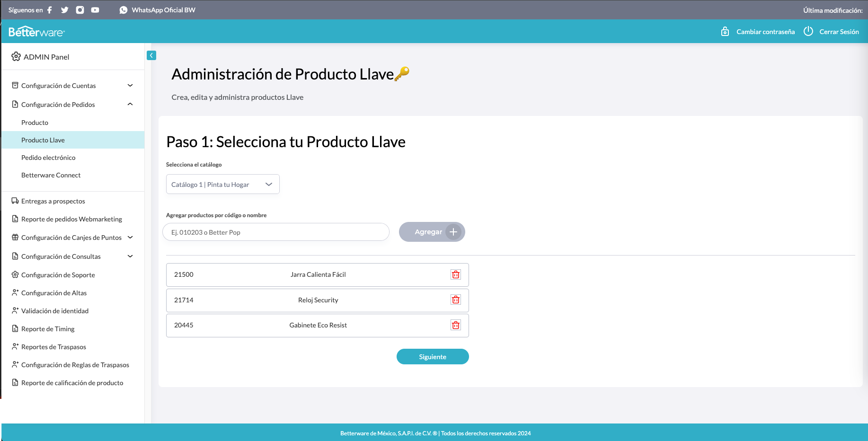
Task: Collapse the sidebar with the arrow button
Action: (x=151, y=55)
